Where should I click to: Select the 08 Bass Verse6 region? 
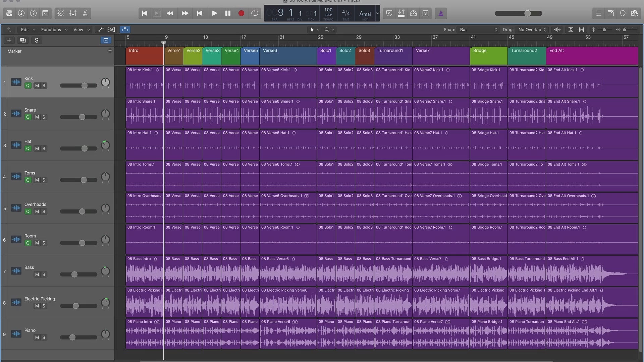tap(288, 271)
